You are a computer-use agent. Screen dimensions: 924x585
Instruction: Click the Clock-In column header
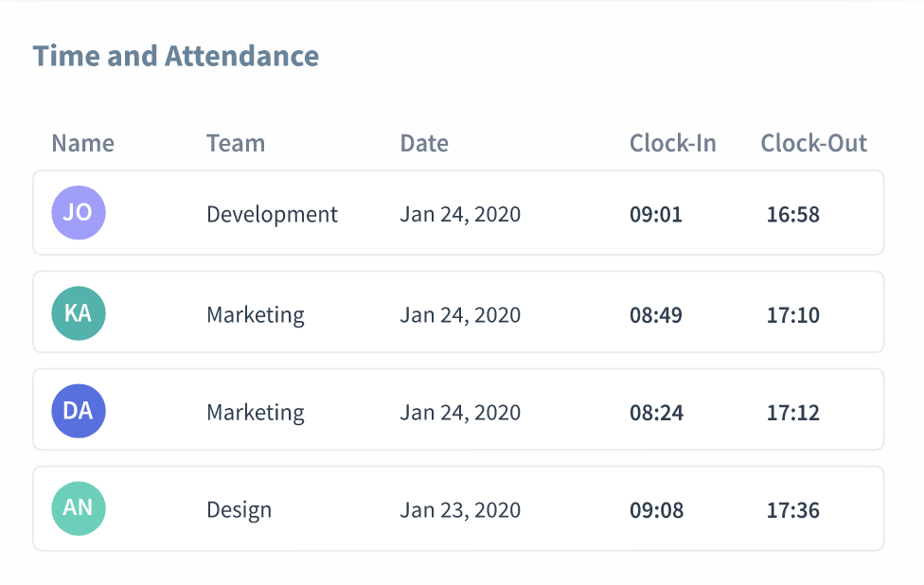673,143
